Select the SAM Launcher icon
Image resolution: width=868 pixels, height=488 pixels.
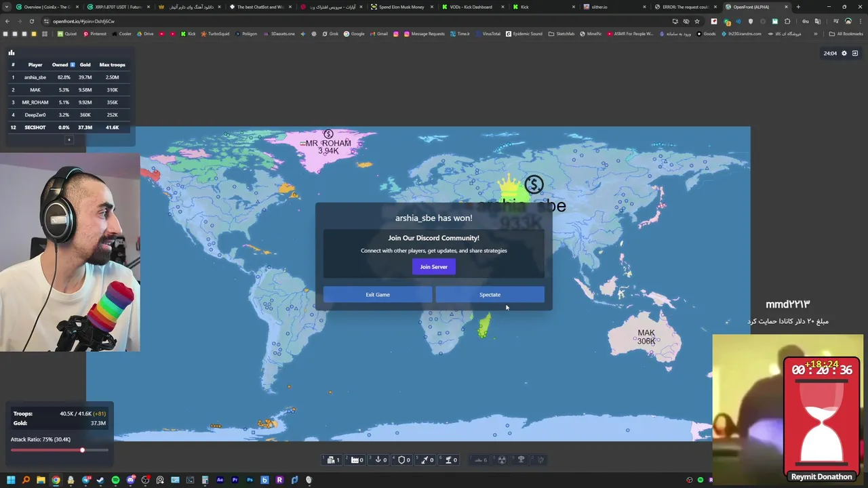(448, 460)
